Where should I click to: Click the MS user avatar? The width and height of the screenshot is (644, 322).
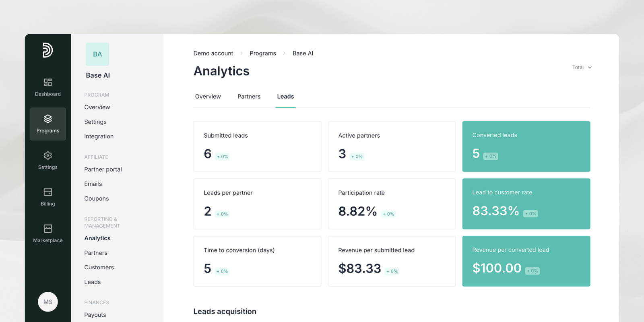click(x=48, y=302)
